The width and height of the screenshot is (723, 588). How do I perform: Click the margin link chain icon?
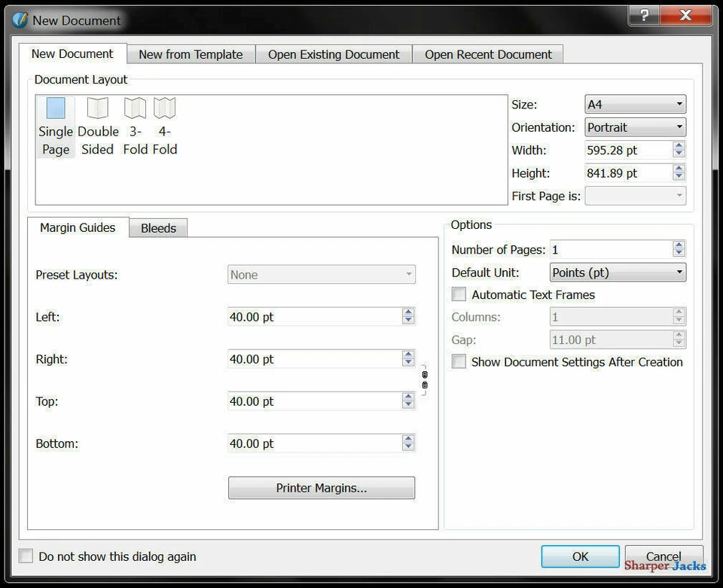424,380
